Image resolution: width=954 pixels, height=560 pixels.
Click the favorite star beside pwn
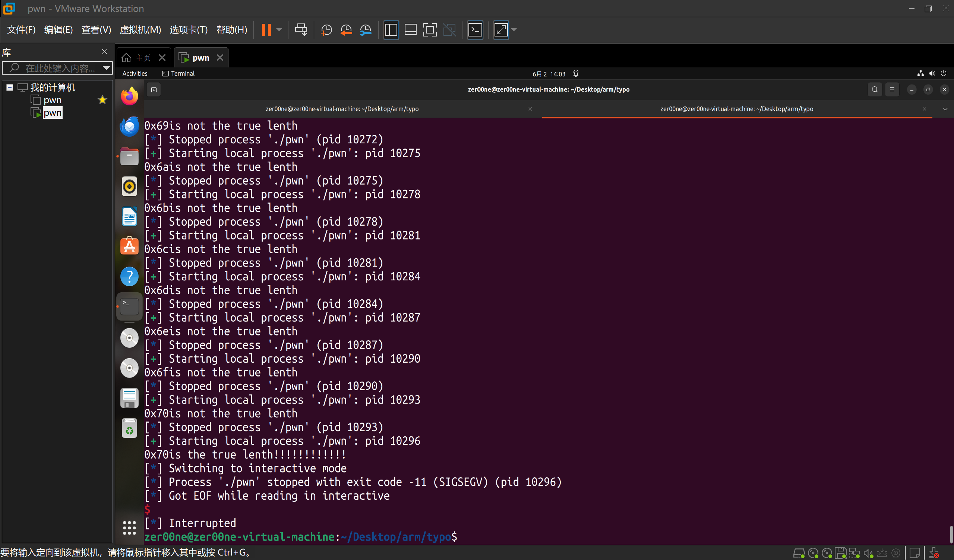click(102, 100)
